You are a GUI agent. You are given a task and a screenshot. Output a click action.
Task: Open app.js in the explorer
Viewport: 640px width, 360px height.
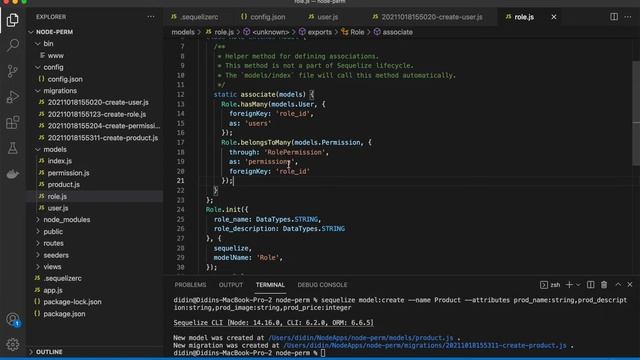tap(95, 290)
